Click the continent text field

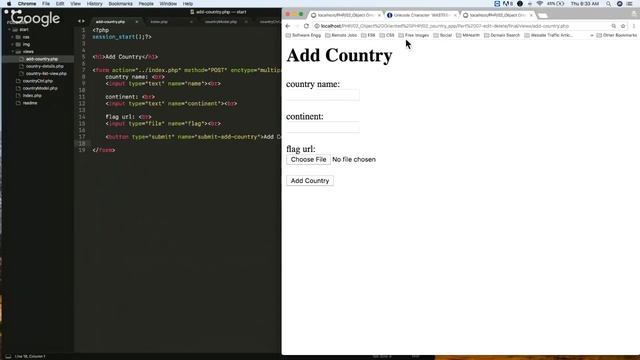pos(323,128)
